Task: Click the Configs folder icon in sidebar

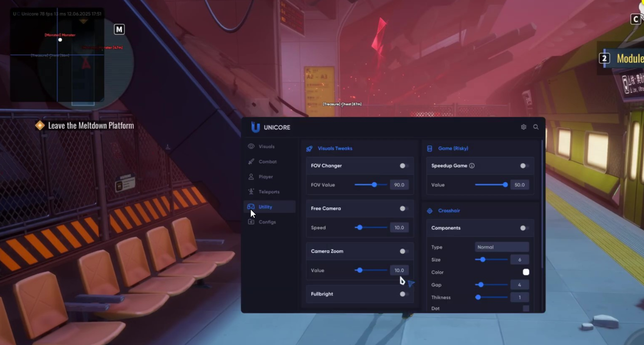Action: 251,222
